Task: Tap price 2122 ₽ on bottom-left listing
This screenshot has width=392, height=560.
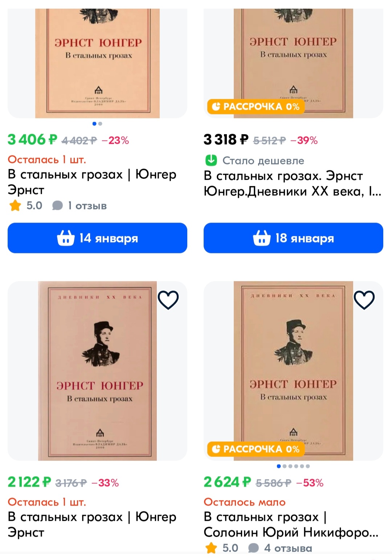Action: [x=29, y=482]
